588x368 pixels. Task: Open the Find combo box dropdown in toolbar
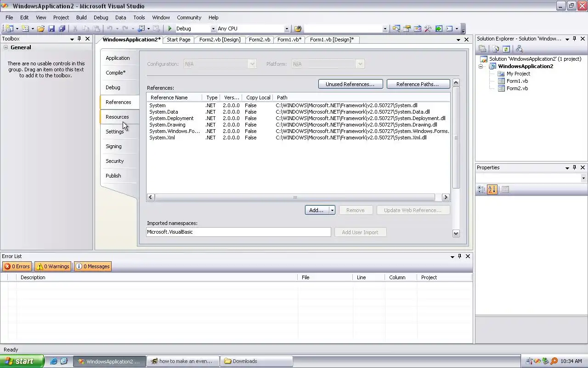(x=385, y=29)
